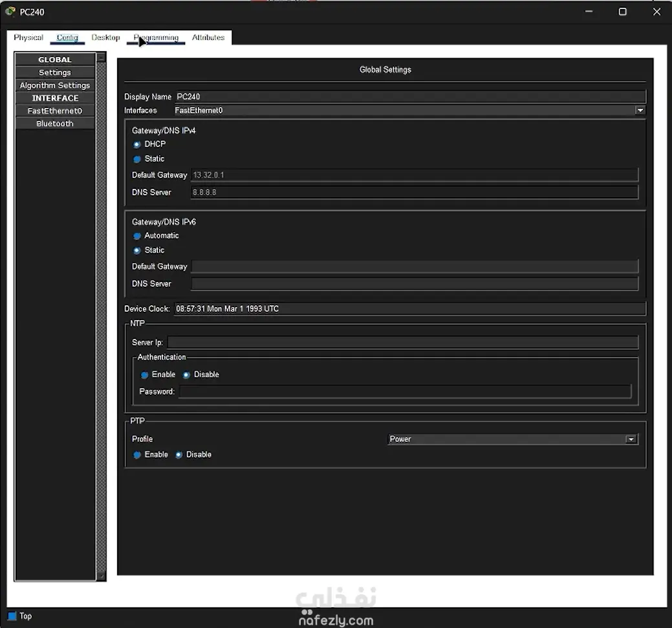Switch to the Config tab
This screenshot has width=672, height=628.
tap(67, 38)
